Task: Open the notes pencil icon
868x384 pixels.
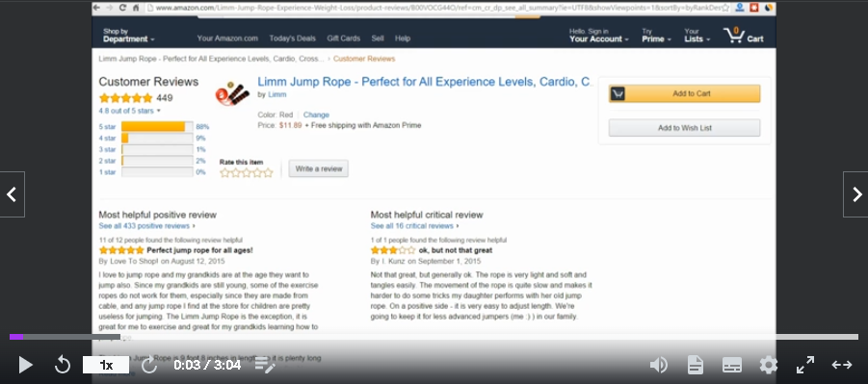Action: point(265,365)
